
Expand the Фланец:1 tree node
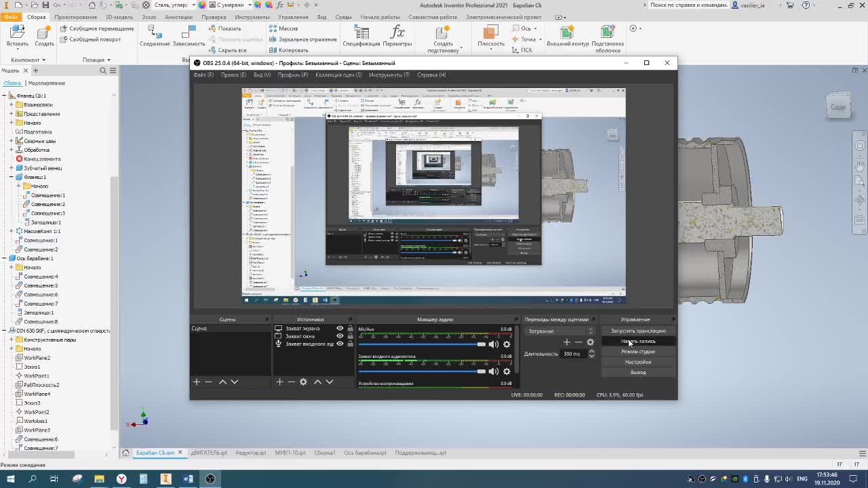[x=12, y=177]
